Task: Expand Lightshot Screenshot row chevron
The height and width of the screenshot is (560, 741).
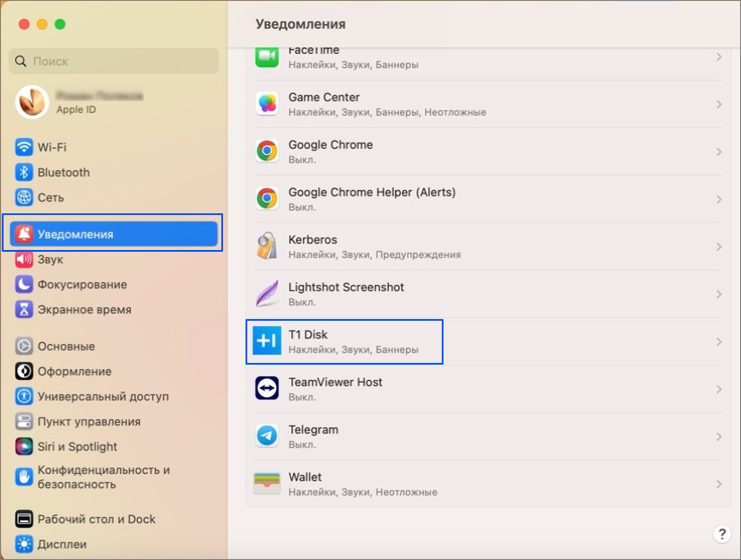Action: pos(719,294)
